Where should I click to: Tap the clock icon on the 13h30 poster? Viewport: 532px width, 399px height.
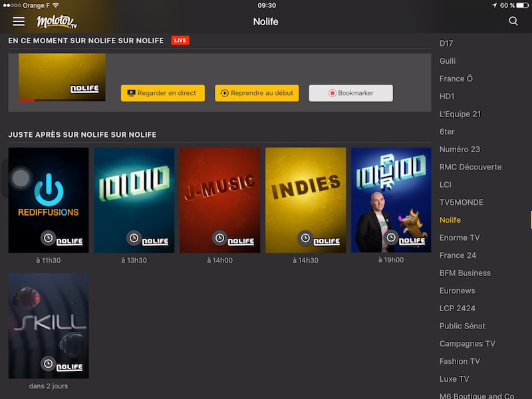pyautogui.click(x=134, y=238)
